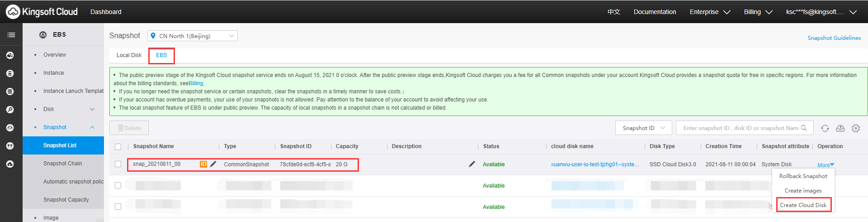Open the ksc***fs@kingsoft account menu
Viewport: 868px width, 222px height.
[821, 12]
